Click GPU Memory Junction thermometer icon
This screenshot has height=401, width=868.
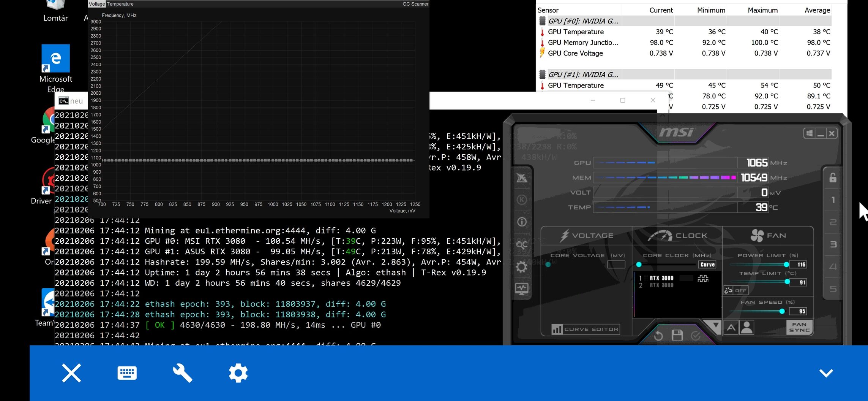pyautogui.click(x=542, y=43)
